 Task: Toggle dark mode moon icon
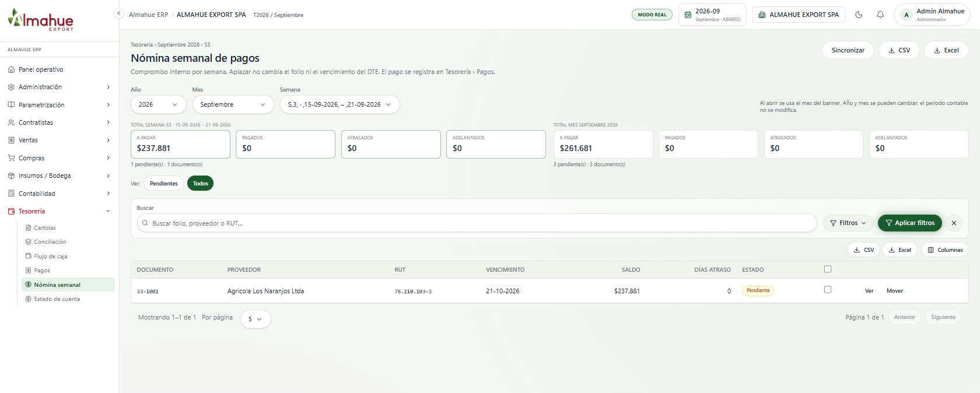point(859,15)
